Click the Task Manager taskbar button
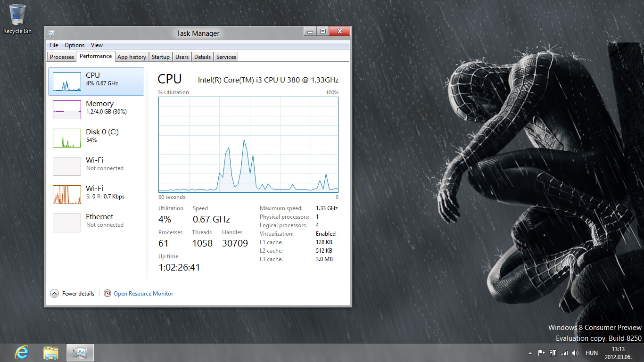The height and width of the screenshot is (362, 644). point(80,353)
